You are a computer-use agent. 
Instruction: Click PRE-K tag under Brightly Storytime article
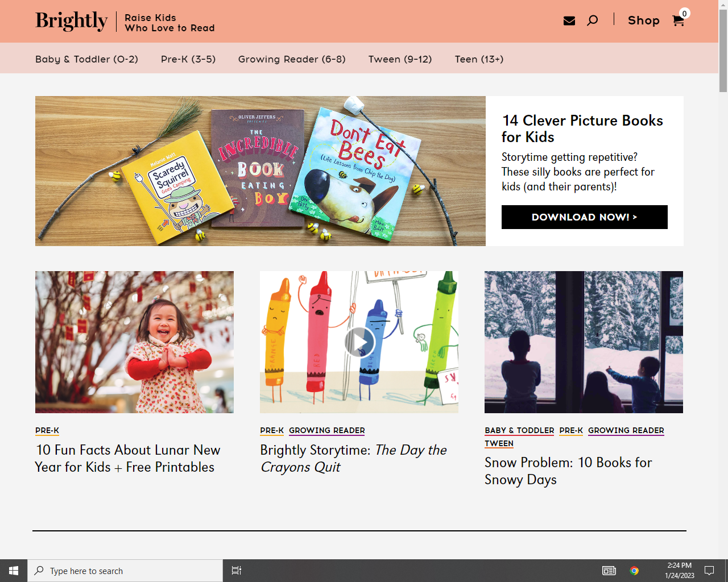coord(272,431)
